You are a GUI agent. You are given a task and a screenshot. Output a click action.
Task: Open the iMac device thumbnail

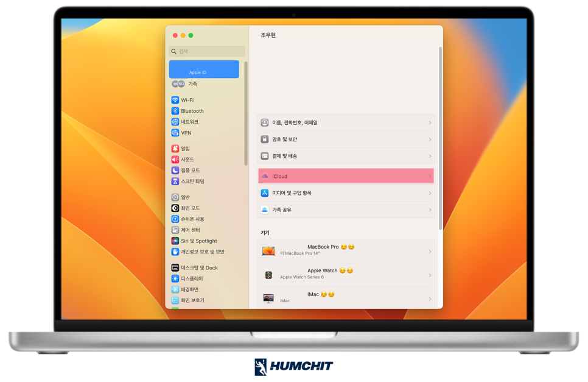point(268,299)
